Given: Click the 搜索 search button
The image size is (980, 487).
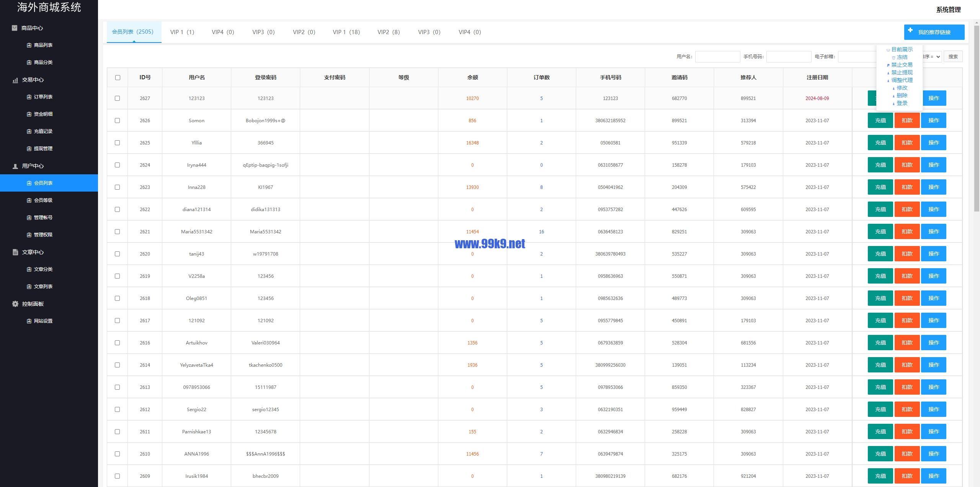Looking at the screenshot, I should click(953, 57).
